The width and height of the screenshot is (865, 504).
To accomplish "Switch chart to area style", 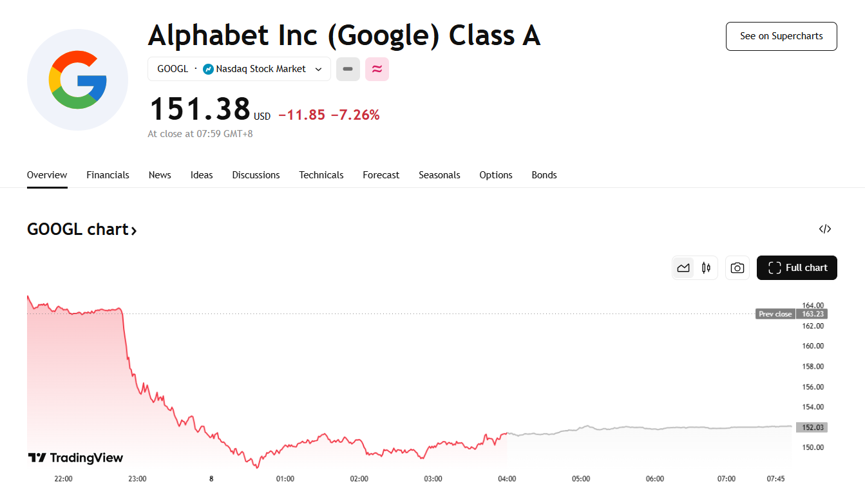I will pos(683,268).
